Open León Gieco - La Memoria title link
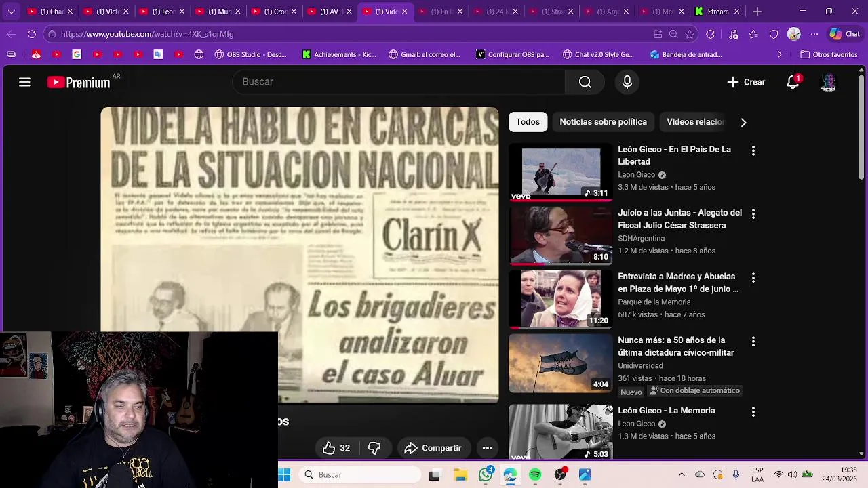This screenshot has height=488, width=868. [667, 411]
